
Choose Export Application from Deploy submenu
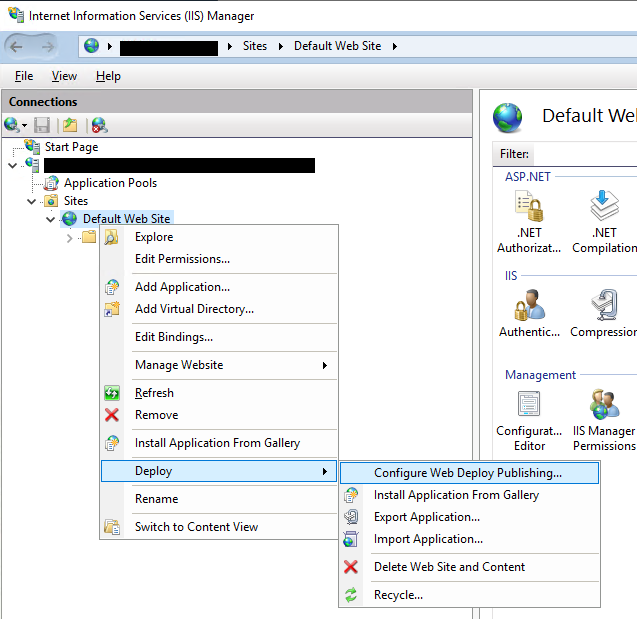tap(426, 517)
